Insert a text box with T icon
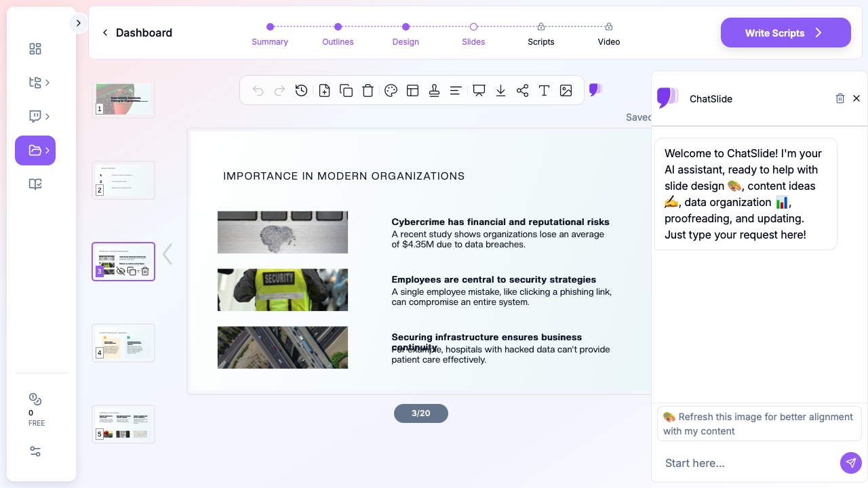This screenshot has height=488, width=868. (544, 91)
